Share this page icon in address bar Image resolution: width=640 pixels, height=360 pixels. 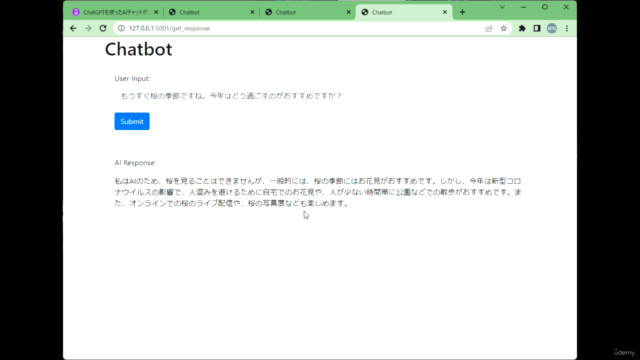click(489, 28)
